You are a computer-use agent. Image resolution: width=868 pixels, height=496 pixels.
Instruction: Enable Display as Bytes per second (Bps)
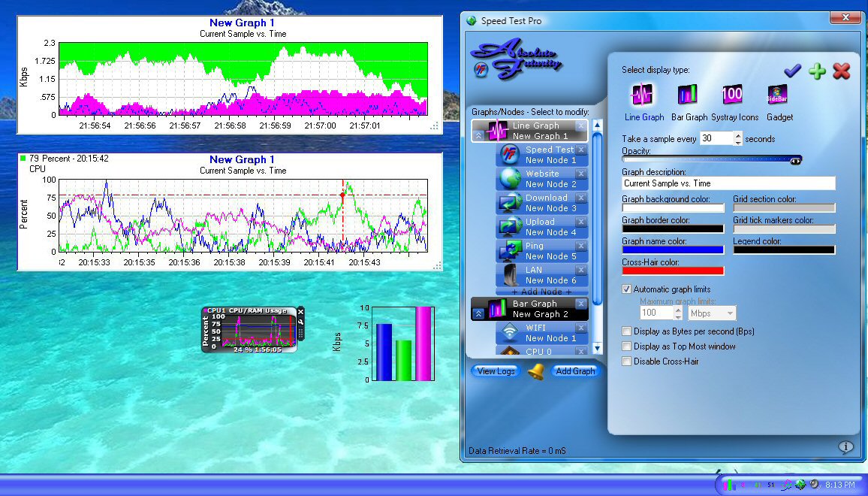pos(627,331)
